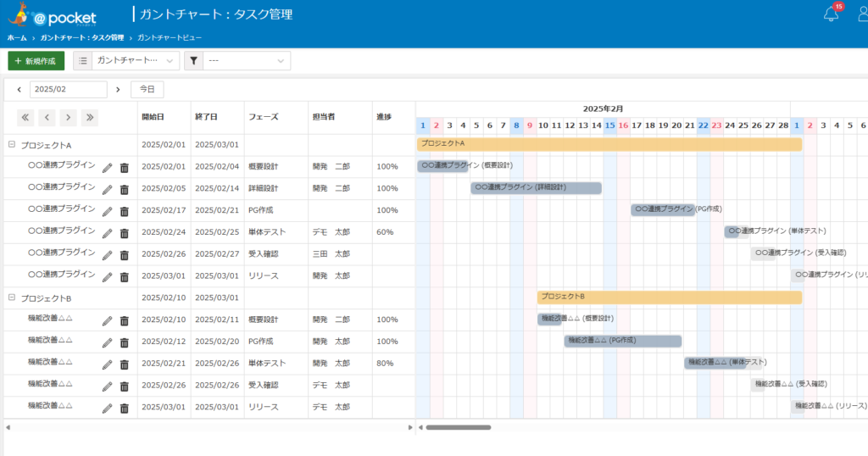868x456 pixels.
Task: Click the list view icon beside ガントチャート dropdown
Action: click(x=83, y=61)
